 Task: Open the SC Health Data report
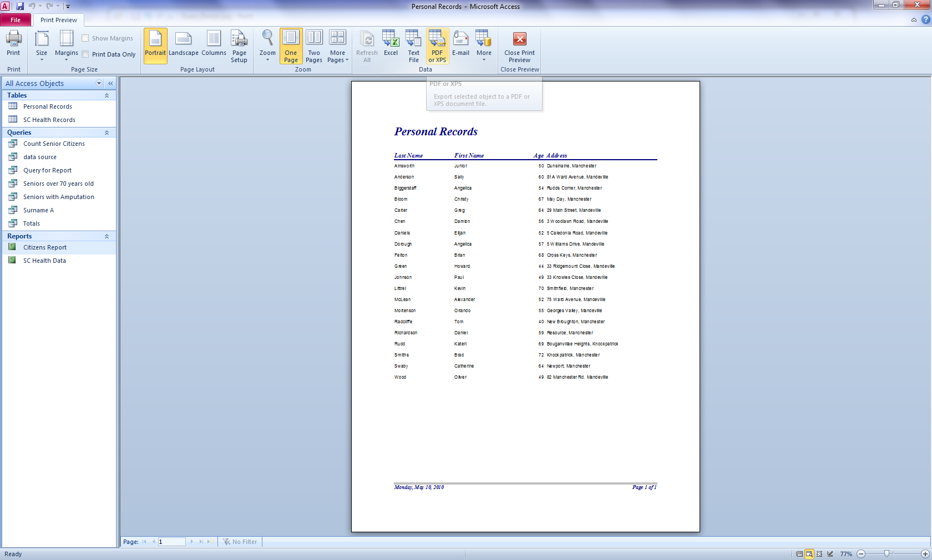coord(44,261)
